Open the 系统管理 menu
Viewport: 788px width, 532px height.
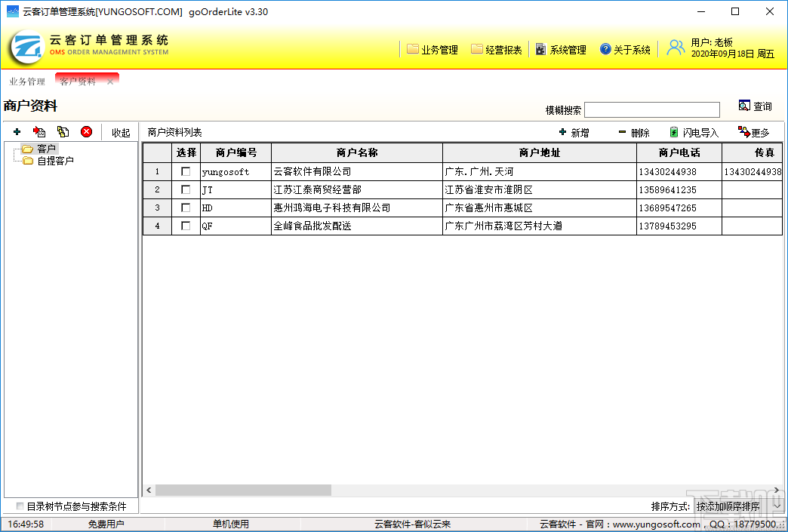click(562, 49)
